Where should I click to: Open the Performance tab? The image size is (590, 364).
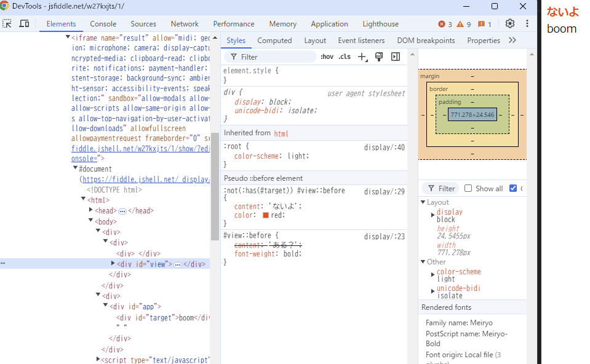click(x=234, y=24)
